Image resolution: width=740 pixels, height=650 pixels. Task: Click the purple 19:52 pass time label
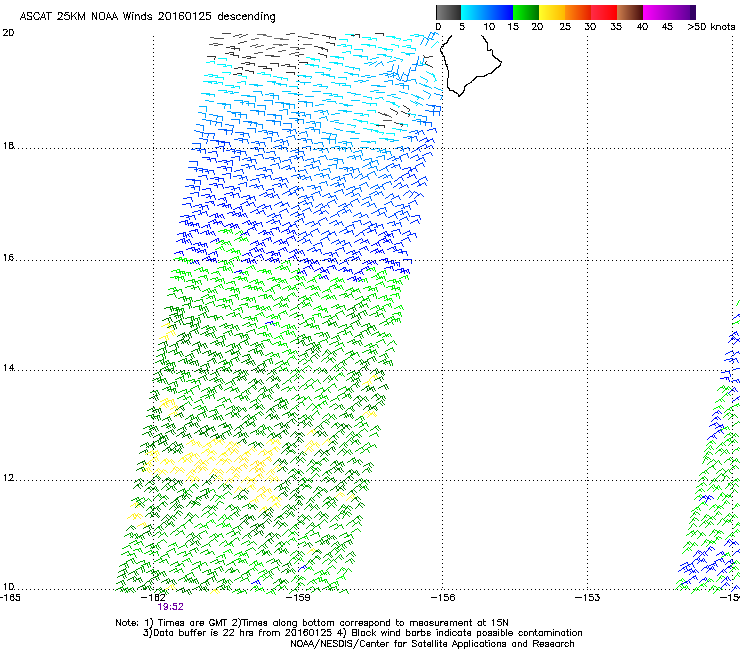coord(170,607)
